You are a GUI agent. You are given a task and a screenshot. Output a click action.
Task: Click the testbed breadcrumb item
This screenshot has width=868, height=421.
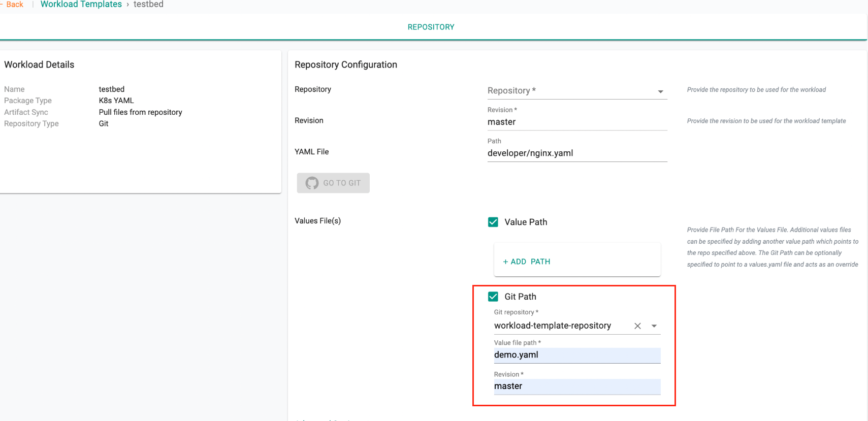(x=148, y=5)
